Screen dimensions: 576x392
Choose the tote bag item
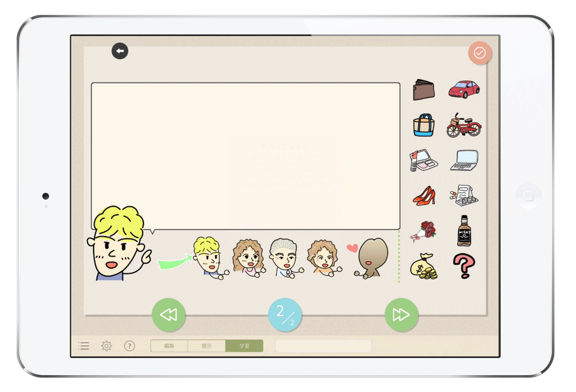(424, 125)
